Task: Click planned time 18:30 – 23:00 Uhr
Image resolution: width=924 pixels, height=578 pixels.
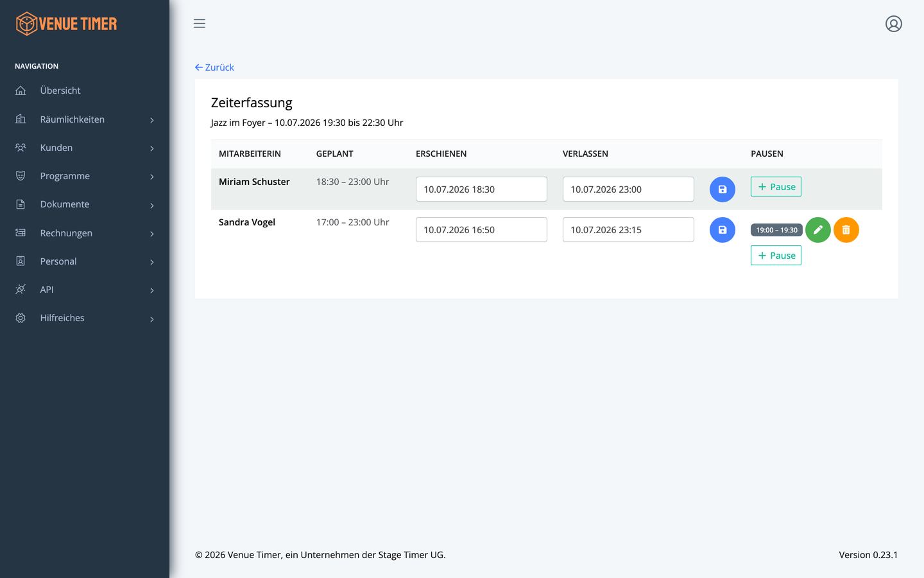Action: pos(352,182)
